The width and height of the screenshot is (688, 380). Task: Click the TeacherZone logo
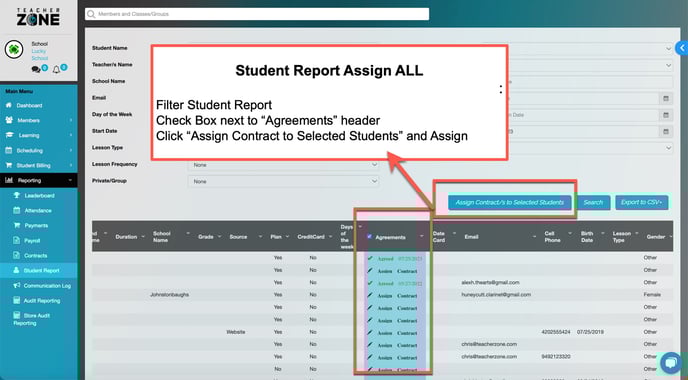click(x=38, y=17)
